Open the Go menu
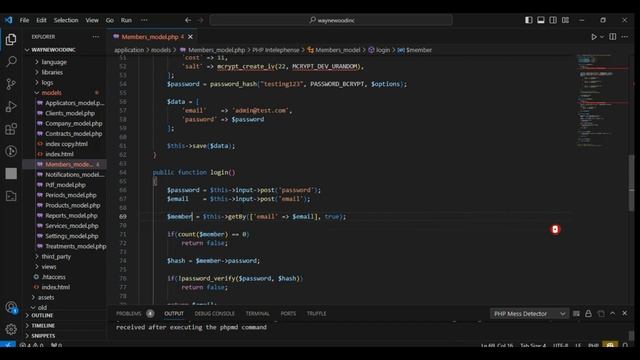The height and width of the screenshot is (360, 640). click(x=110, y=20)
